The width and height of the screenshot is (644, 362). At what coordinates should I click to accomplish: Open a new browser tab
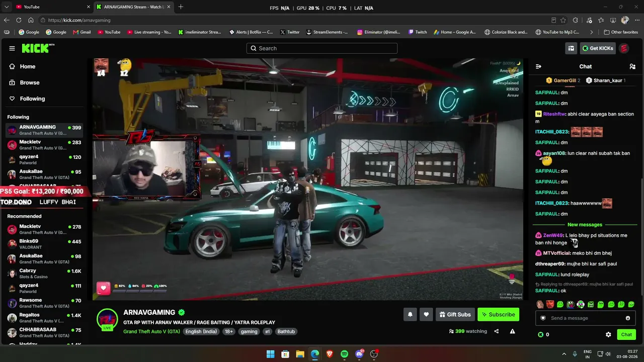(x=181, y=7)
